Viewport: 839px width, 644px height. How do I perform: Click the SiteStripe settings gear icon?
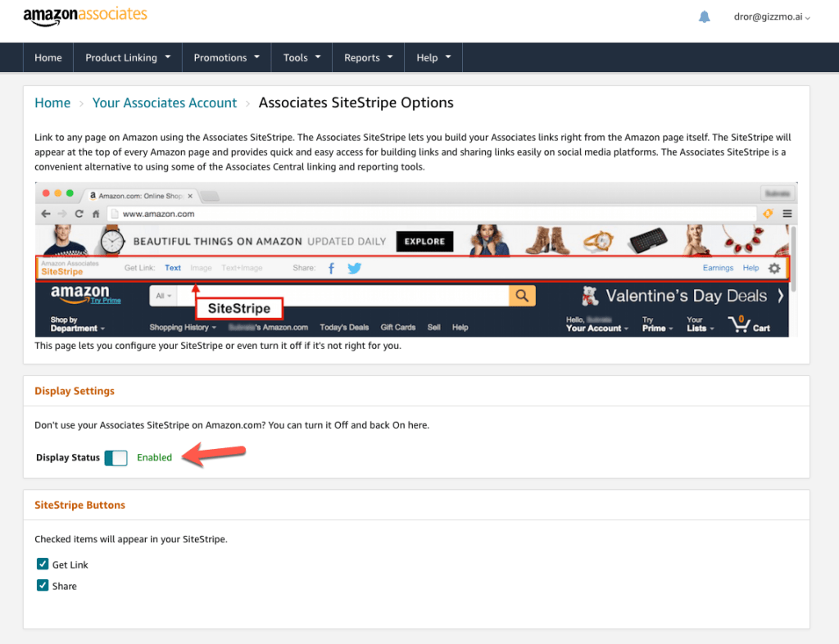click(774, 268)
